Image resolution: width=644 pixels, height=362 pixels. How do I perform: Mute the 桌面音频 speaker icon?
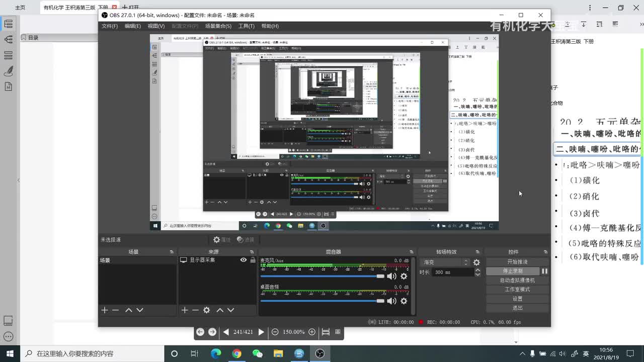tap(391, 301)
